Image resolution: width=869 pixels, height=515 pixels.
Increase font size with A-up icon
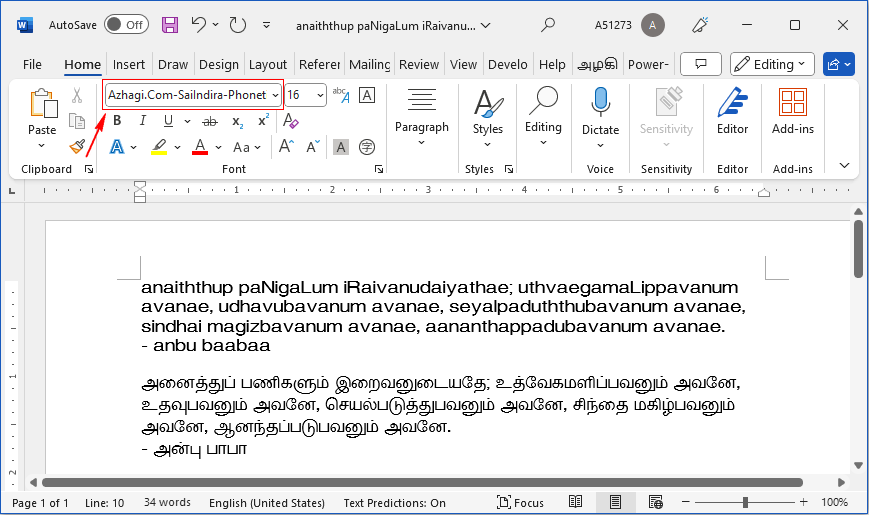click(286, 146)
